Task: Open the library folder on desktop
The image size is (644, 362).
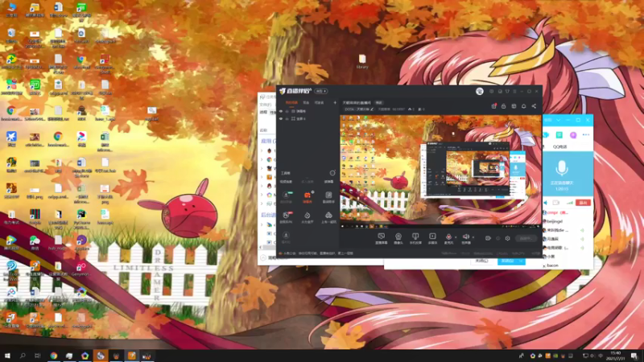Action: point(361,62)
